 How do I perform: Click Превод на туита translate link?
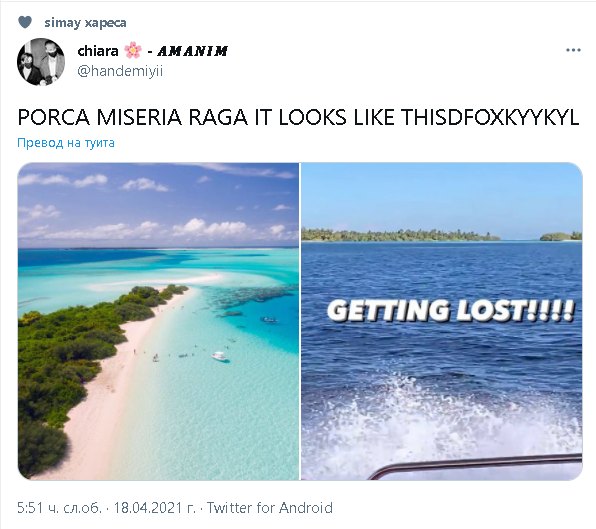[x=66, y=143]
